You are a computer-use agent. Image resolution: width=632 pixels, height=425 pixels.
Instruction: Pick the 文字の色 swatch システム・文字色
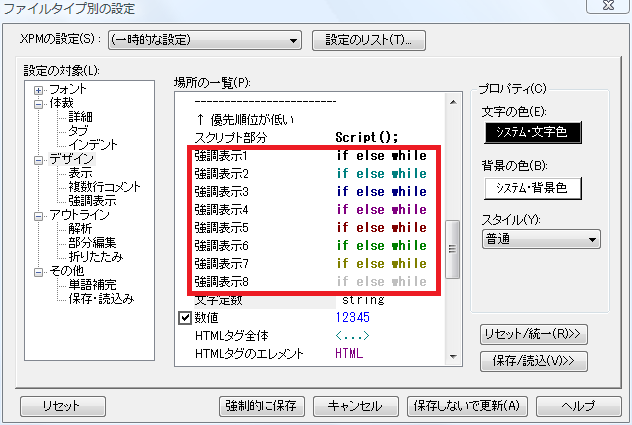[533, 132]
